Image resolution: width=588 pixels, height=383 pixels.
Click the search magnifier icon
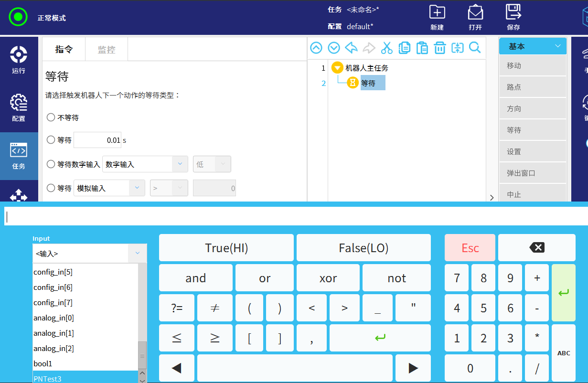point(475,48)
